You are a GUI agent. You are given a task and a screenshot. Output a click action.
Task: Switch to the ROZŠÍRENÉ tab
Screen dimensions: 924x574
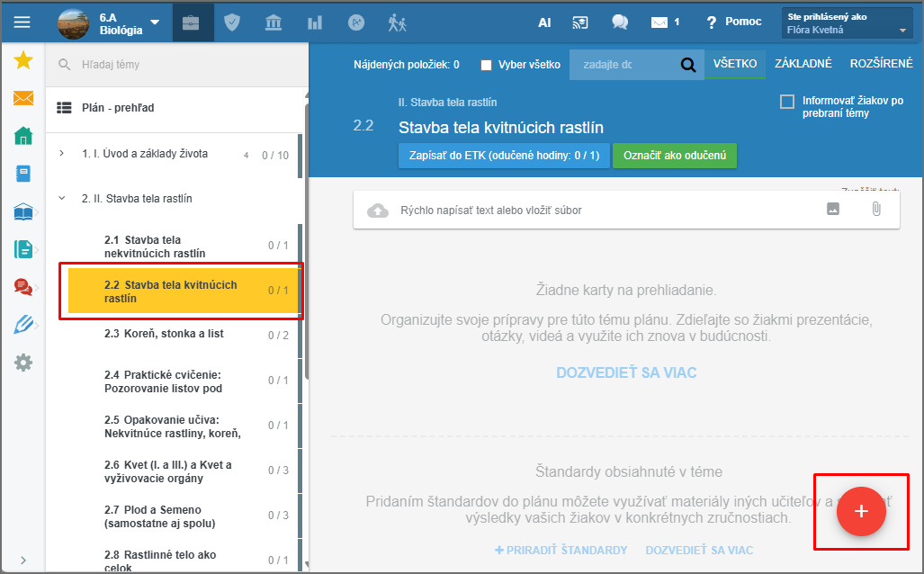pos(880,64)
